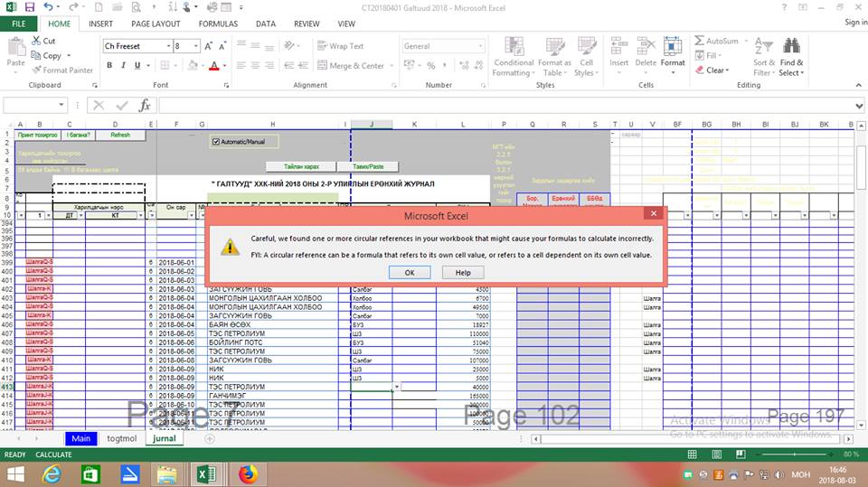Toggle italic formatting
This screenshot has width=868, height=487.
123,66
